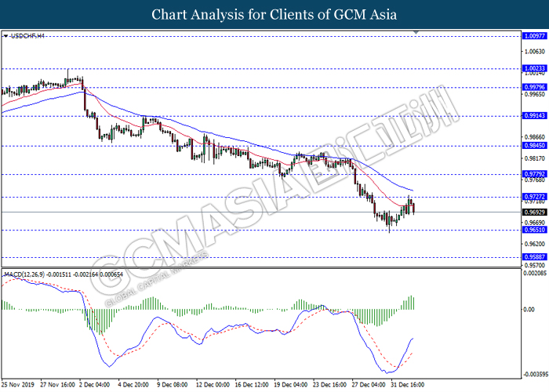Image resolution: width=549 pixels, height=392 pixels.
Task: Select the 0.98450 price level label
Action: tap(534, 145)
